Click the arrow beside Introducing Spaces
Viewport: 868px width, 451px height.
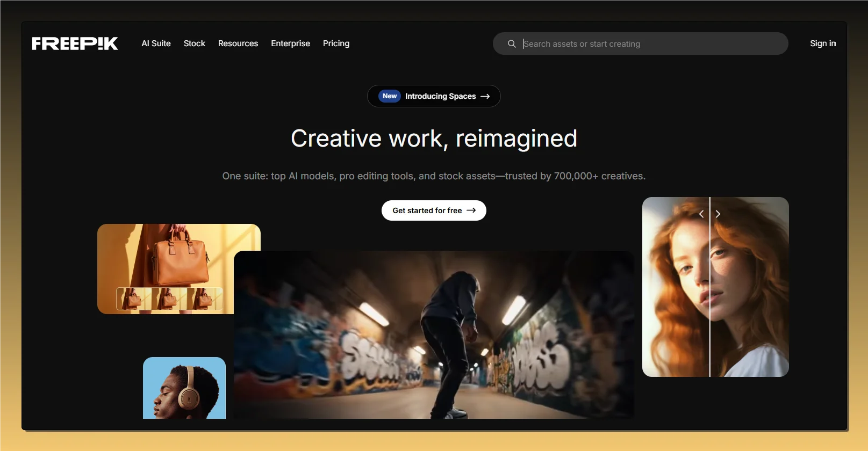pyautogui.click(x=485, y=96)
